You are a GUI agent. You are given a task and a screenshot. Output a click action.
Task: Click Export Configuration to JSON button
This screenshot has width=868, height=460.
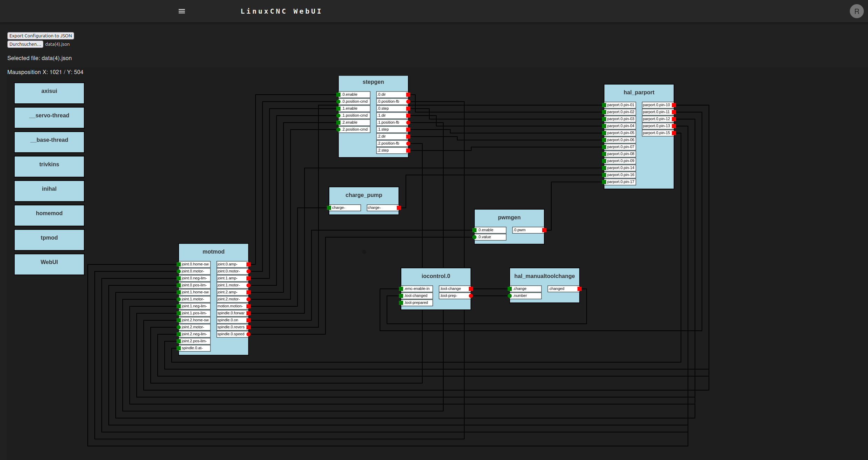(41, 36)
